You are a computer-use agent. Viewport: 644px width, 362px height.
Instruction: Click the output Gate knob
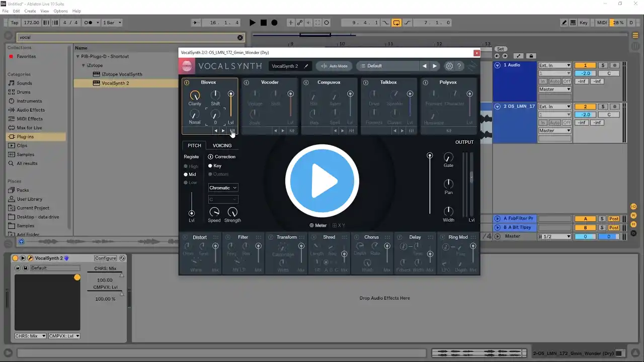pyautogui.click(x=448, y=157)
